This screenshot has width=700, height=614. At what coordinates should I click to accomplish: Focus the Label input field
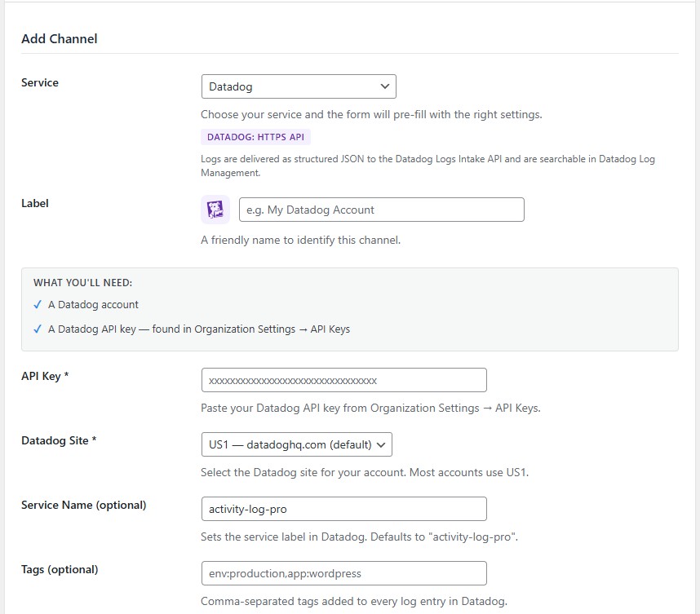(x=382, y=210)
